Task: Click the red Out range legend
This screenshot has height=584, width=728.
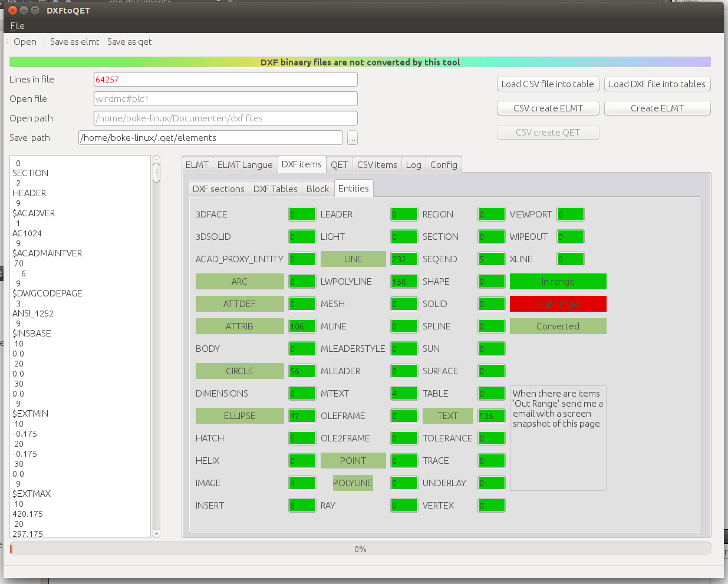Action: point(558,304)
